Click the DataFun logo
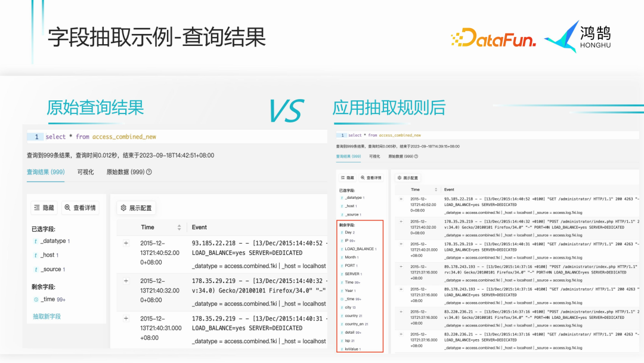644x363 pixels. [x=492, y=37]
